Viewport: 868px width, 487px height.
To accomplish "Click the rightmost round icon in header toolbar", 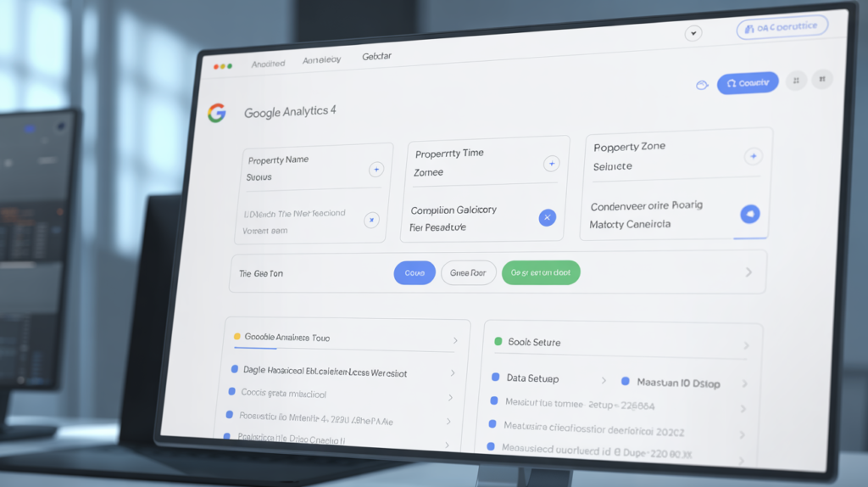I will [x=822, y=79].
